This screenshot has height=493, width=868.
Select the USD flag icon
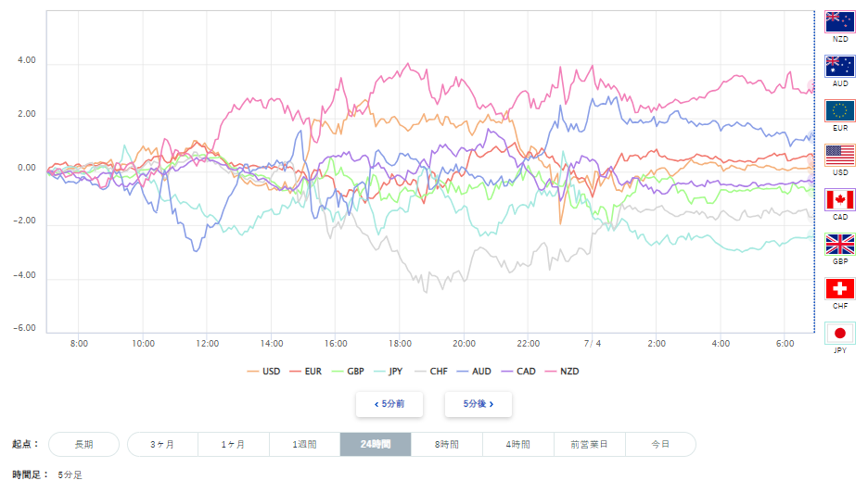[840, 156]
